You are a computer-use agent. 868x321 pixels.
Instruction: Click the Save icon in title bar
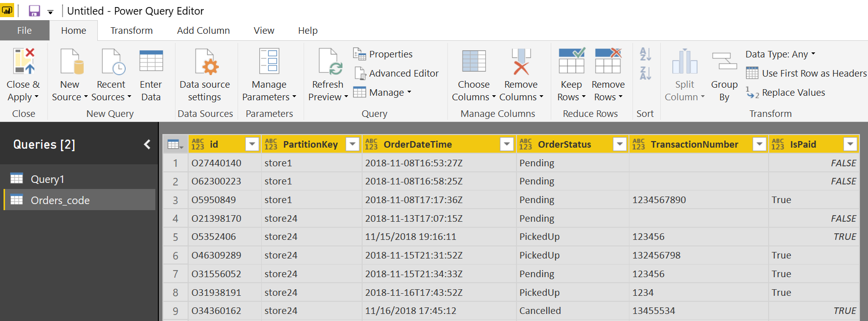coord(34,11)
